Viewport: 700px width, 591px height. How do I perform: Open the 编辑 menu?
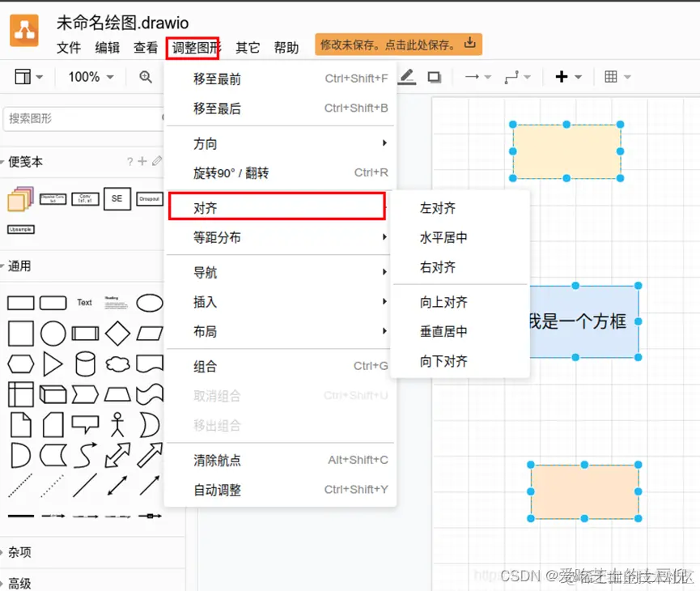(107, 47)
